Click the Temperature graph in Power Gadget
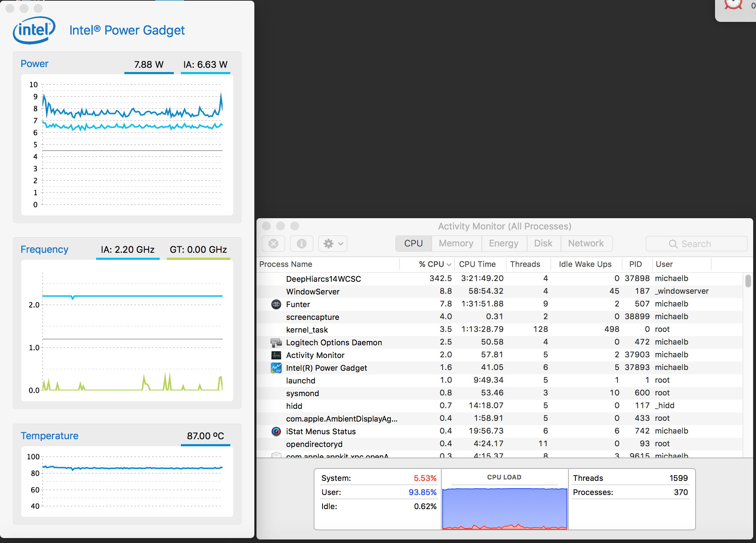Screen dimensions: 756x543 (x=127, y=482)
